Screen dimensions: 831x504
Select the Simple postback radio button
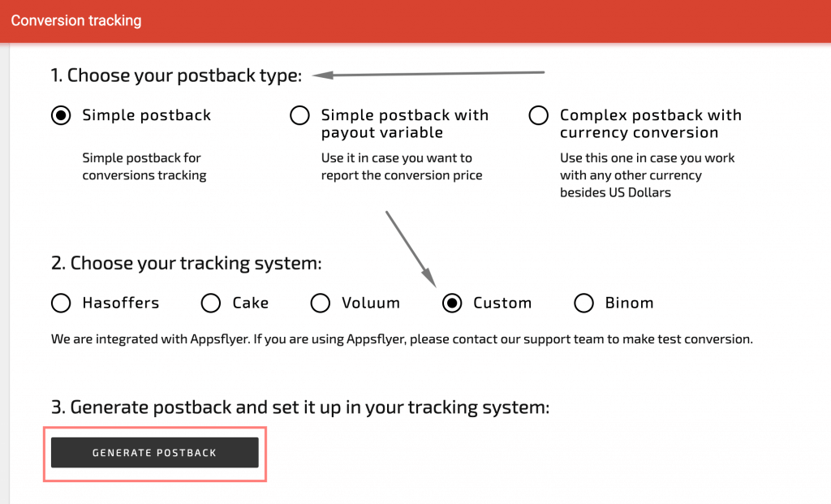pyautogui.click(x=61, y=115)
